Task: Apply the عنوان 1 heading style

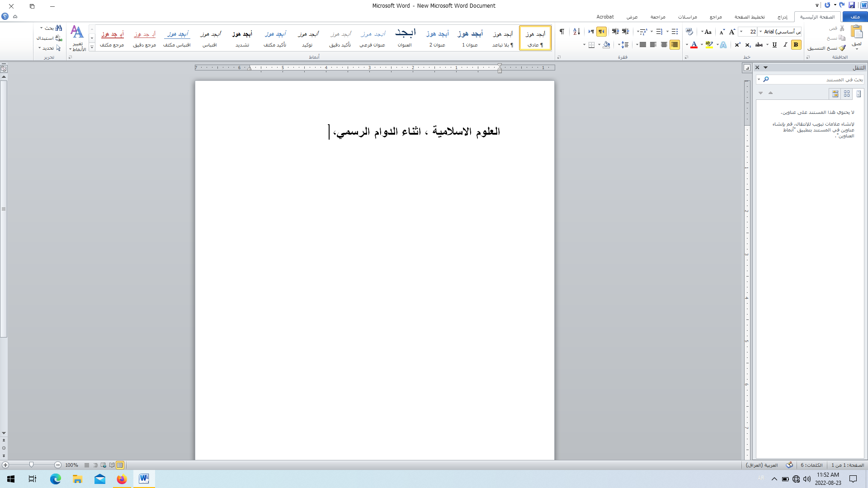Action: click(470, 38)
